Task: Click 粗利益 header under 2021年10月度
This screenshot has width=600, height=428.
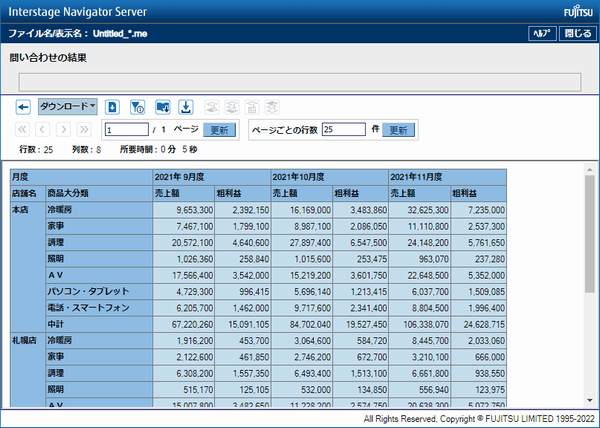Action: [360, 194]
